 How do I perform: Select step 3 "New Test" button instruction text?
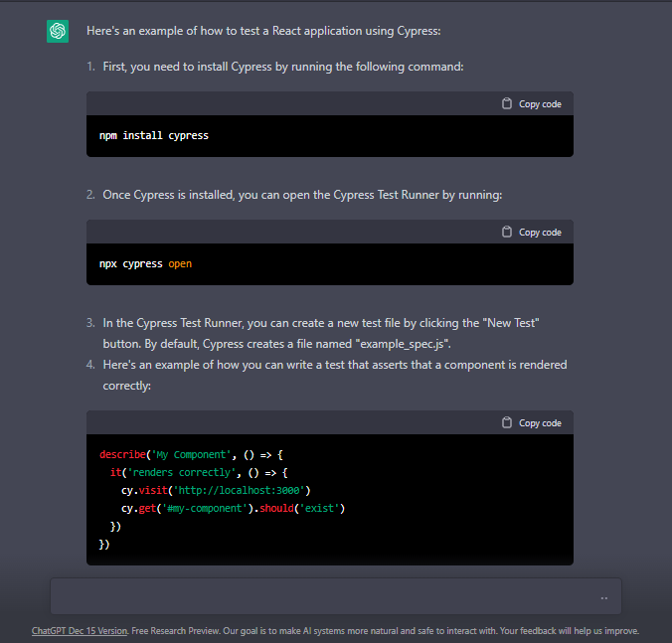pyautogui.click(x=321, y=333)
